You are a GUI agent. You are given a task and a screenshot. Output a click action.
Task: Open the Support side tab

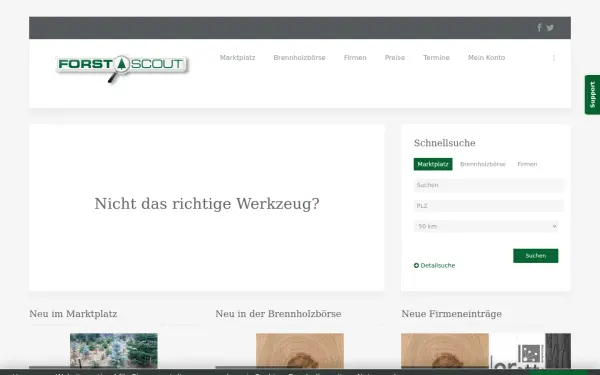pos(592,95)
